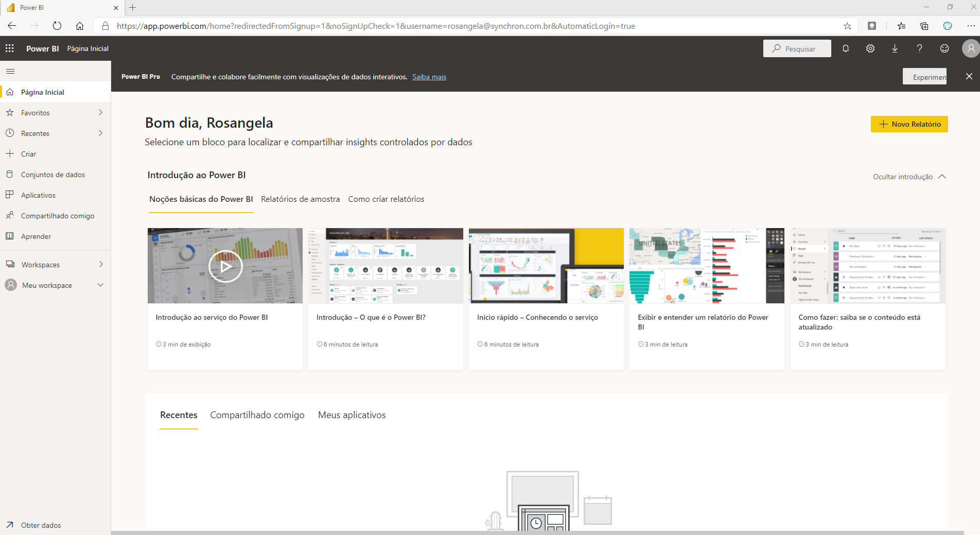Click the Novo Relatório button
Viewport: 980px width, 535px height.
(909, 124)
